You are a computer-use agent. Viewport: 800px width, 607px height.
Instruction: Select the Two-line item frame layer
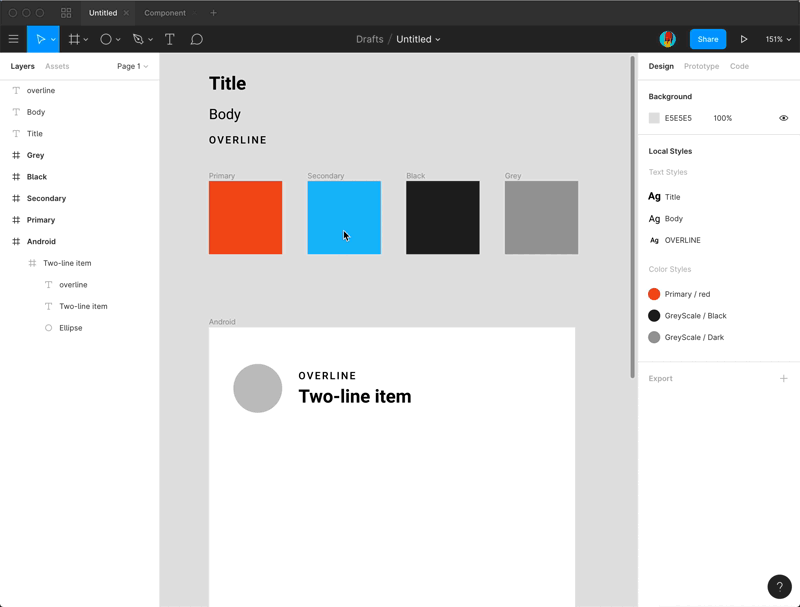(67, 263)
